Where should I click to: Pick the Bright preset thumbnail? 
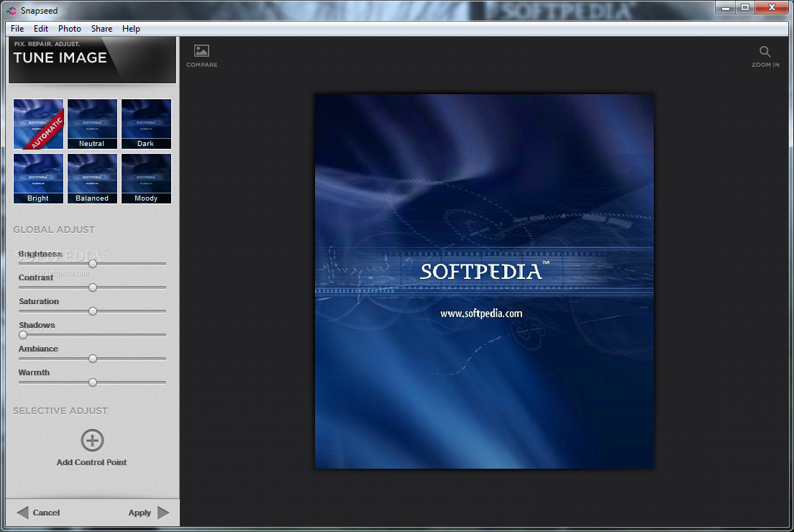click(x=39, y=179)
